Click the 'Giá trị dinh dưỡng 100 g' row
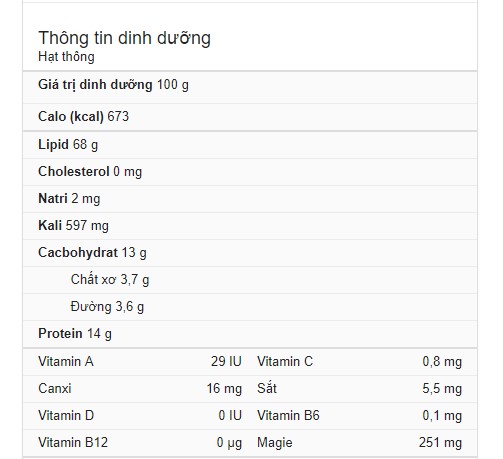The image size is (503, 459). click(x=250, y=87)
